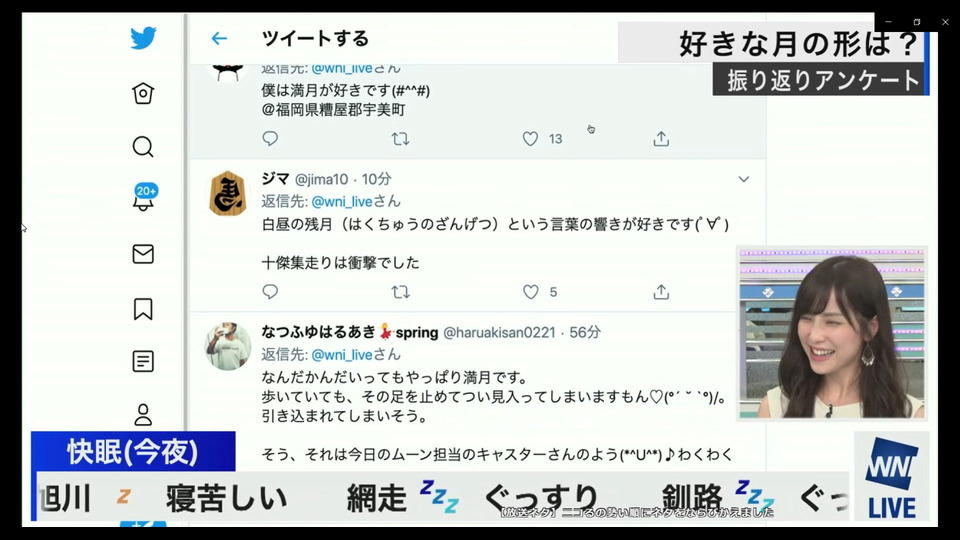960x540 pixels.
Task: Open Messages envelope icon in sidebar
Action: 143,253
